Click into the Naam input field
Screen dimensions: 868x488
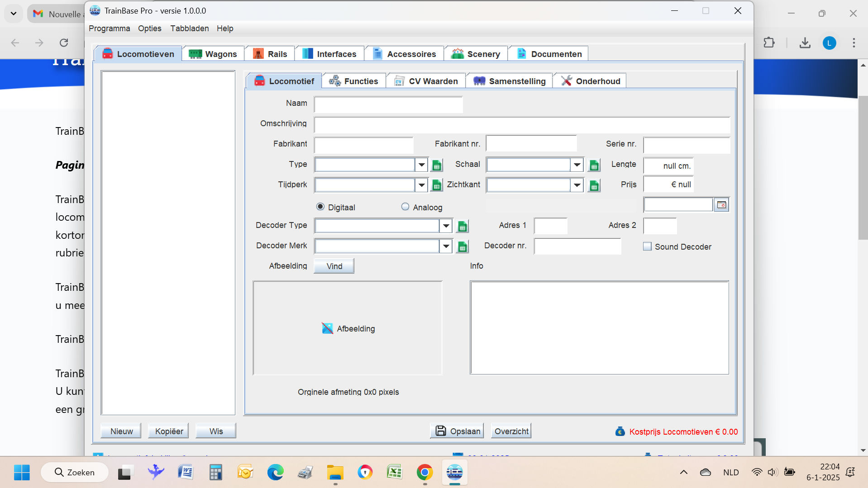389,104
